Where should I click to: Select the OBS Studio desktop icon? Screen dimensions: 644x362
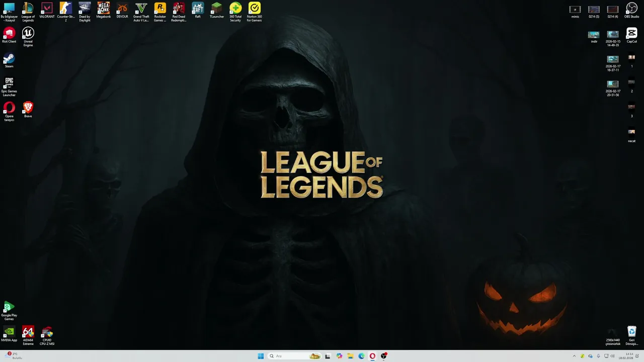pos(631,11)
